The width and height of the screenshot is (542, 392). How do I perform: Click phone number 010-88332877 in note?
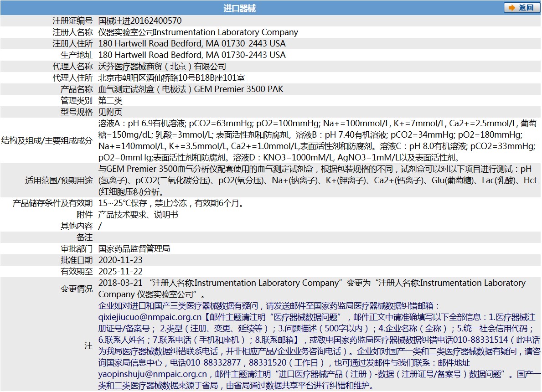(213, 363)
